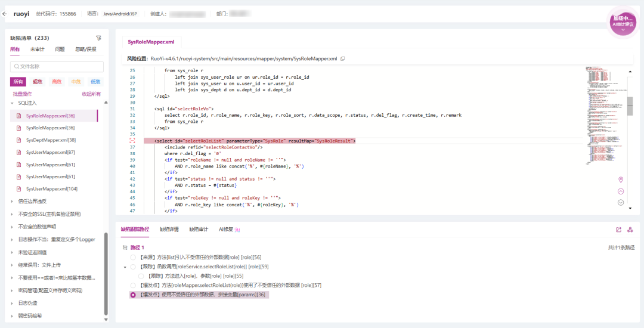Collapse the roleService.selectRoleList trace node
This screenshot has width=644, height=328.
[x=125, y=267]
